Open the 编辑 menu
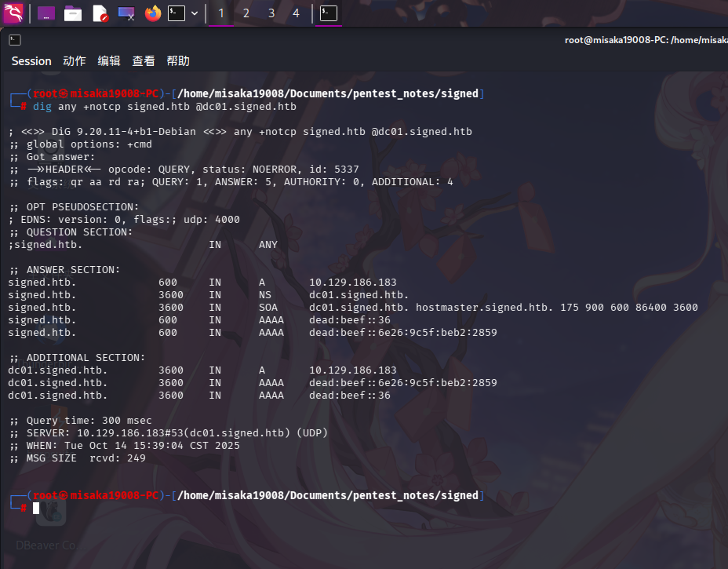This screenshot has height=569, width=728. point(109,61)
